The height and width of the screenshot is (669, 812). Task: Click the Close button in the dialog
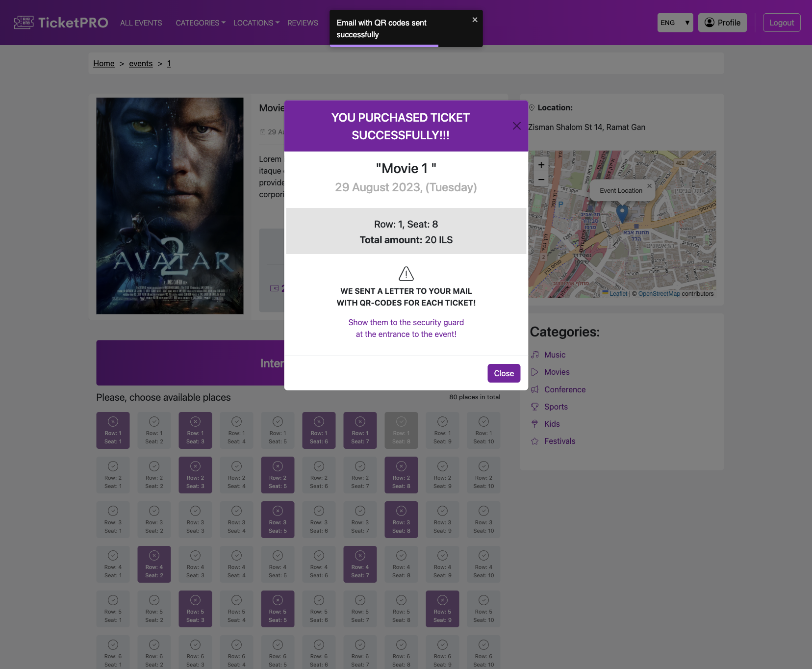pyautogui.click(x=504, y=373)
